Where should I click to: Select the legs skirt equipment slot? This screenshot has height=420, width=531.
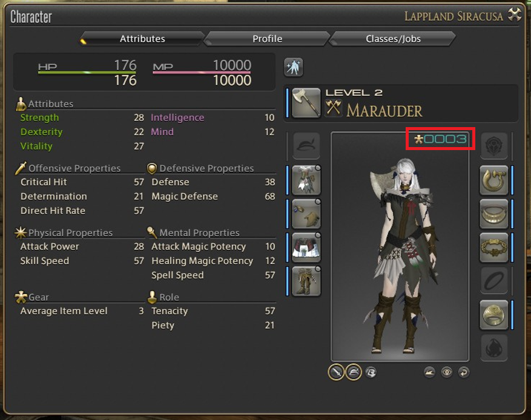pyautogui.click(x=306, y=248)
